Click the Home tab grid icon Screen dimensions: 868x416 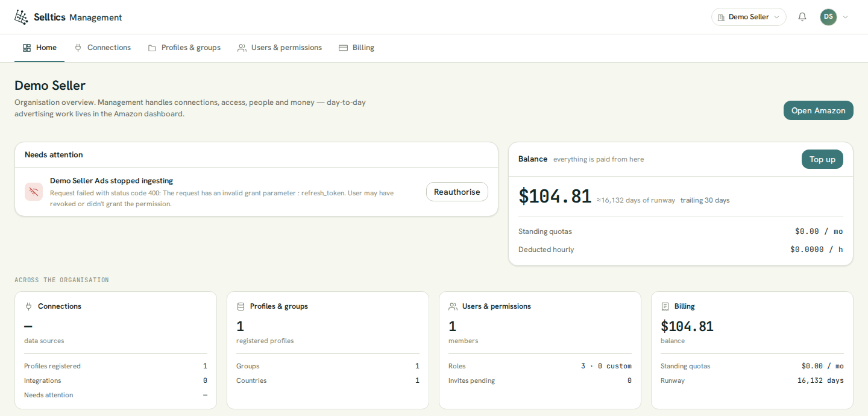[x=27, y=48]
